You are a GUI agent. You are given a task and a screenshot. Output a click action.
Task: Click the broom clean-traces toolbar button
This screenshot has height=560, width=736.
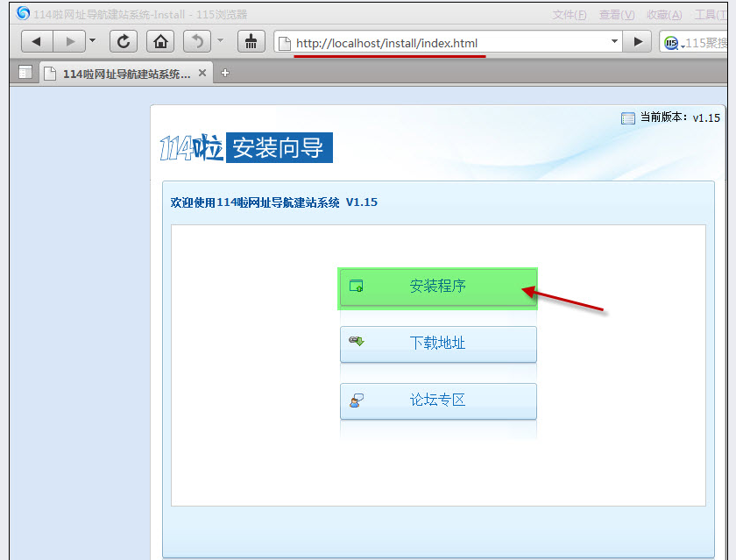[x=251, y=42]
